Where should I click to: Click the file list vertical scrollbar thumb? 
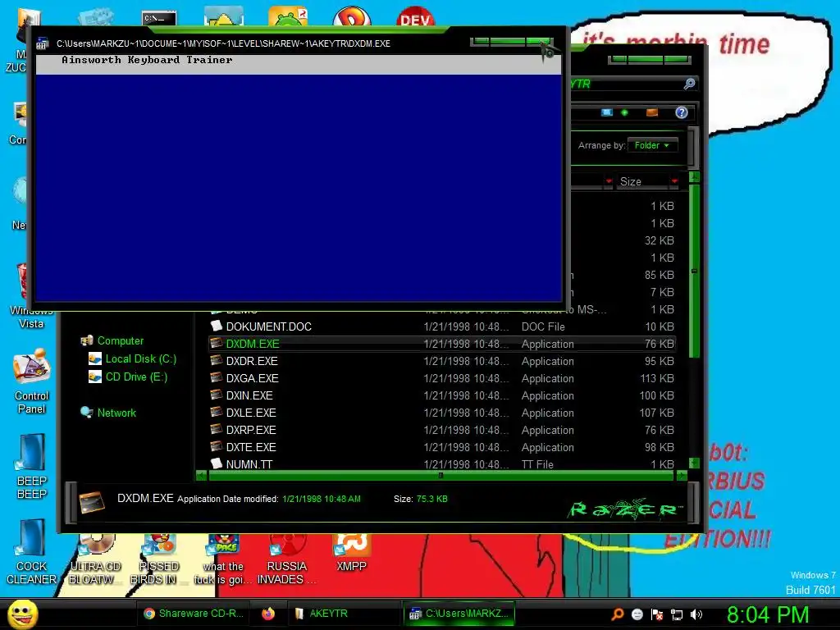pos(694,271)
